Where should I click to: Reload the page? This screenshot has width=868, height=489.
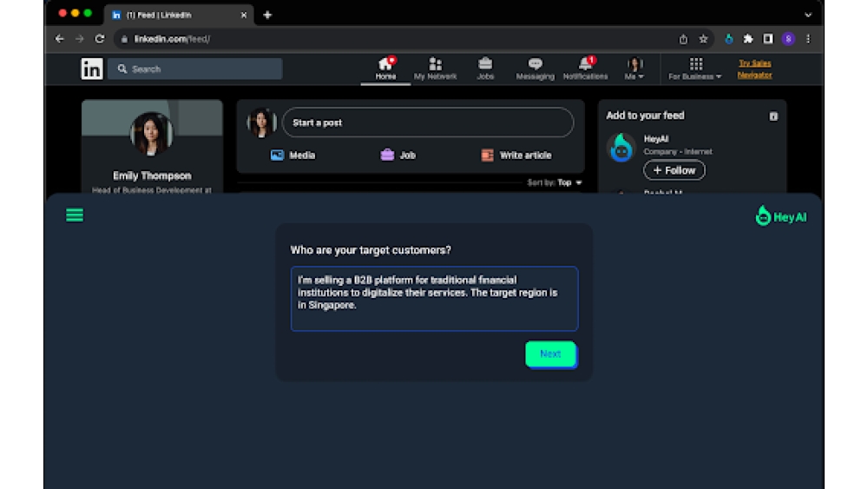coord(100,39)
